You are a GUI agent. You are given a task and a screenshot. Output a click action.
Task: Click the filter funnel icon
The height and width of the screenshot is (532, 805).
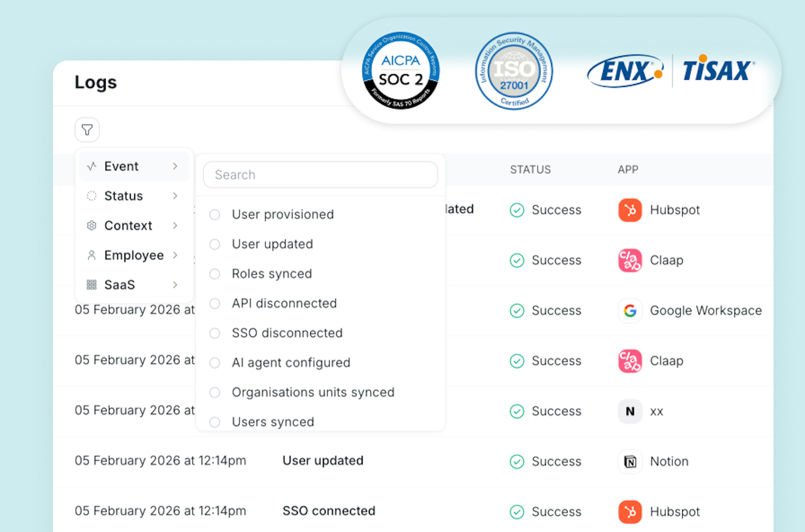click(x=87, y=130)
